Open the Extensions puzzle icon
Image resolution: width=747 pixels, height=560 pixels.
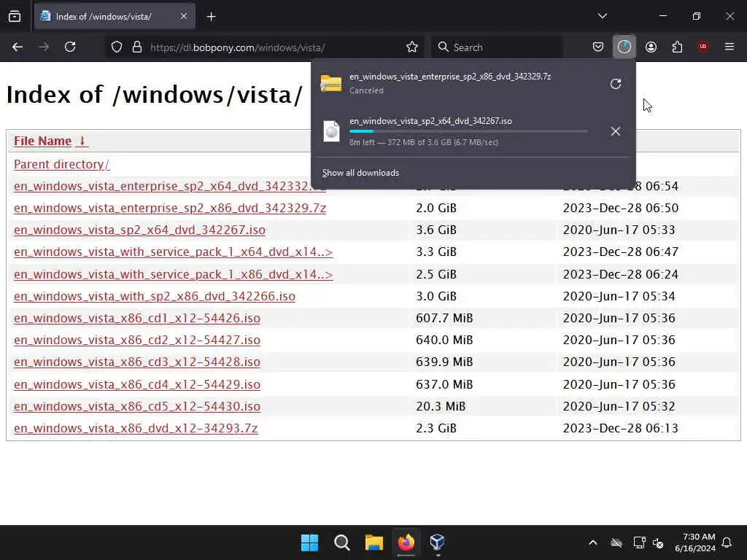point(677,47)
